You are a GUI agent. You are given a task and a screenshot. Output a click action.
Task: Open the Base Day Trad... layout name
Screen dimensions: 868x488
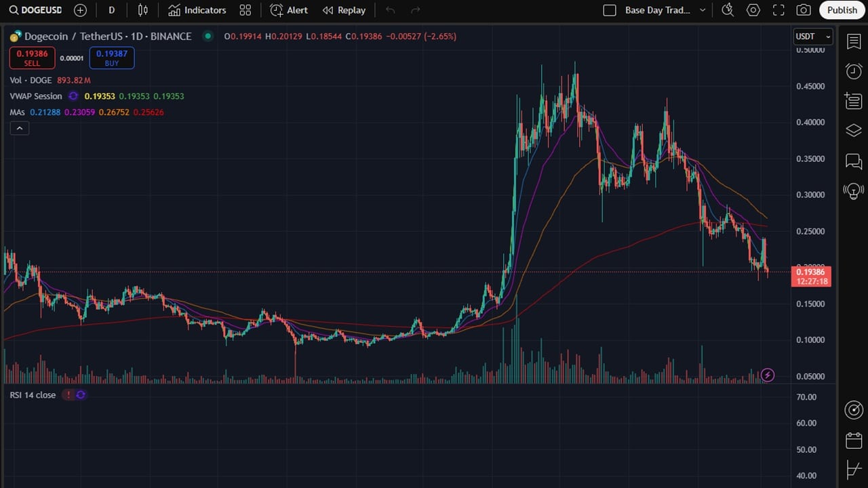pyautogui.click(x=657, y=10)
